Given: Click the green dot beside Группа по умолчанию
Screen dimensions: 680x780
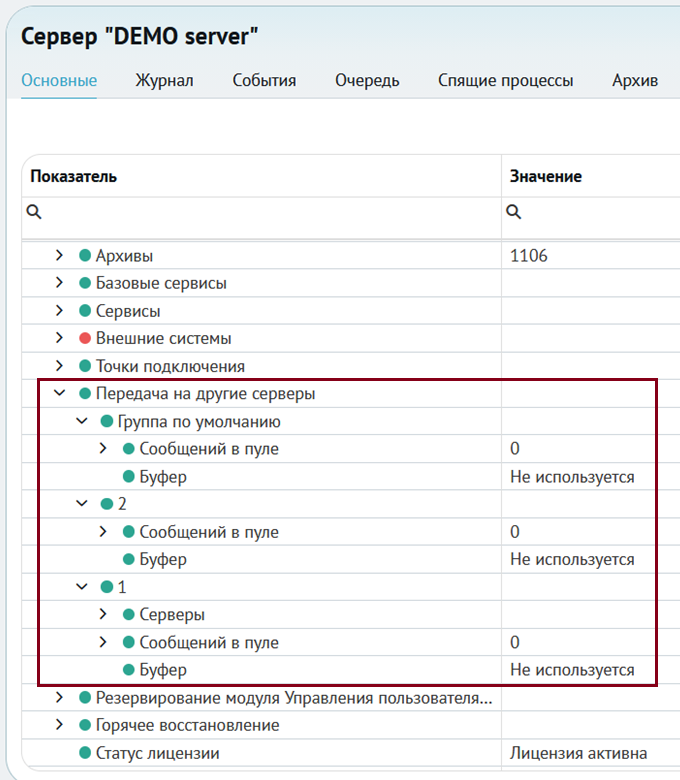Looking at the screenshot, I should coord(107,421).
